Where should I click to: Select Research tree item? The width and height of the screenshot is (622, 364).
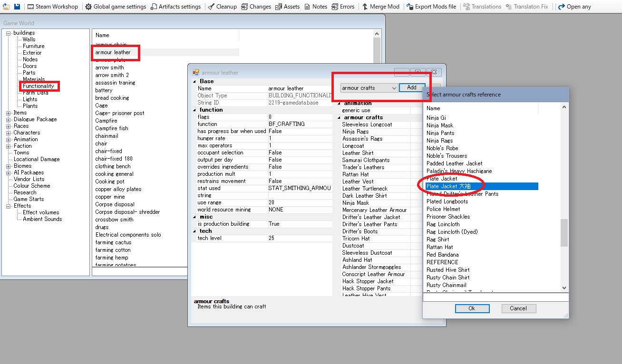coord(25,192)
